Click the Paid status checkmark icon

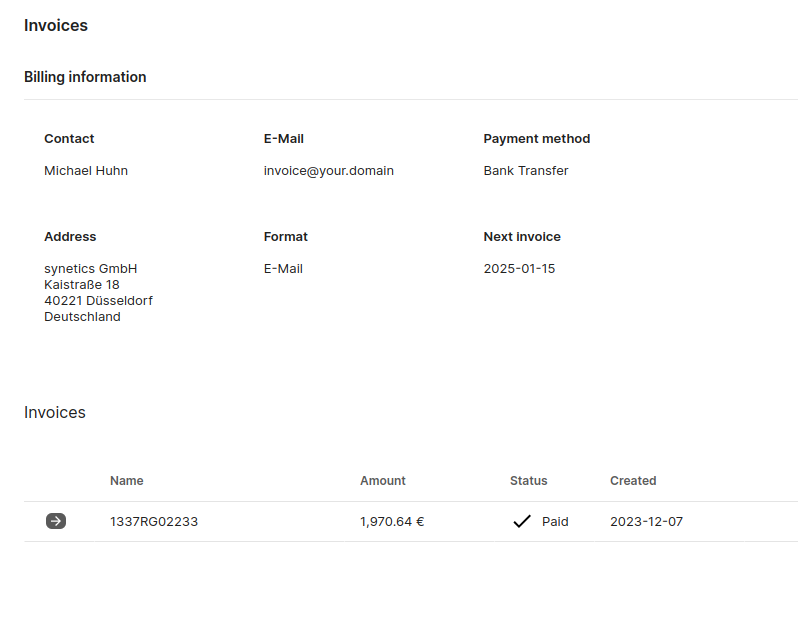tap(521, 521)
